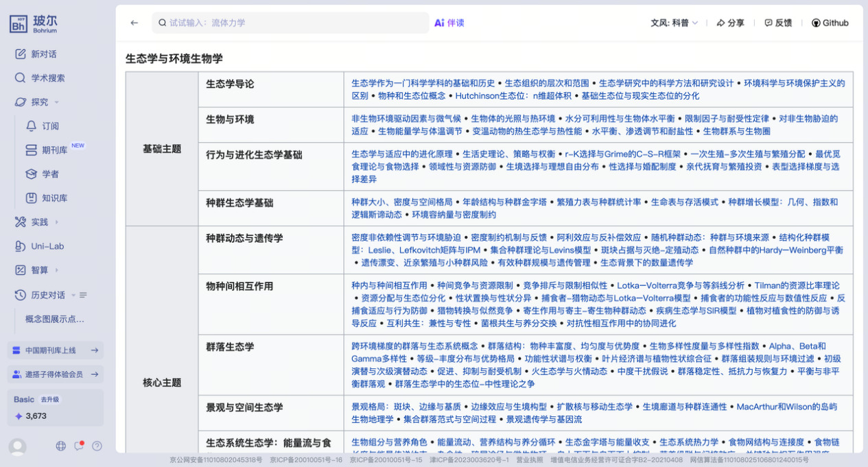Open the 学者 page
Image resolution: width=868 pixels, height=467 pixels.
click(50, 174)
